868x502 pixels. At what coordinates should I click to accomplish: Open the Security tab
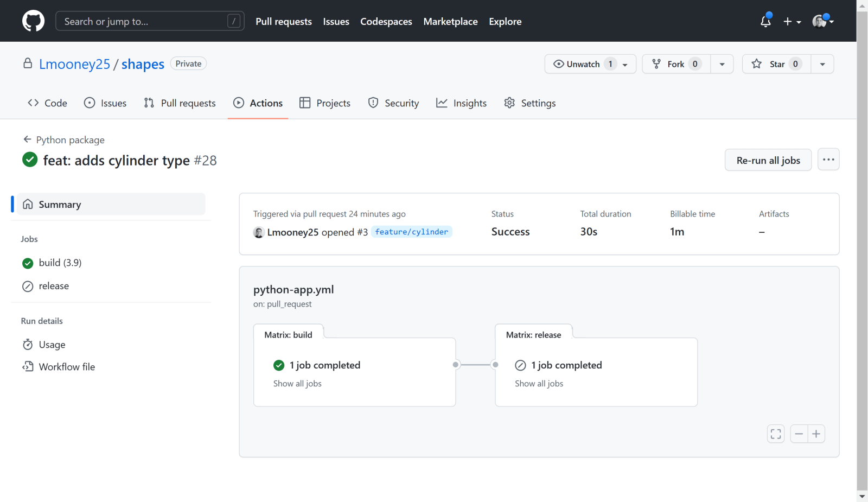click(393, 103)
